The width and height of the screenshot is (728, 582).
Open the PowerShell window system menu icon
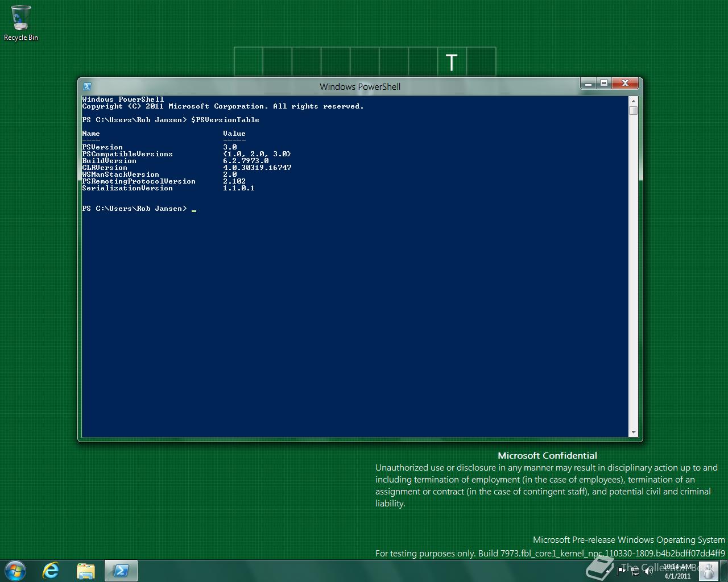[x=87, y=86]
